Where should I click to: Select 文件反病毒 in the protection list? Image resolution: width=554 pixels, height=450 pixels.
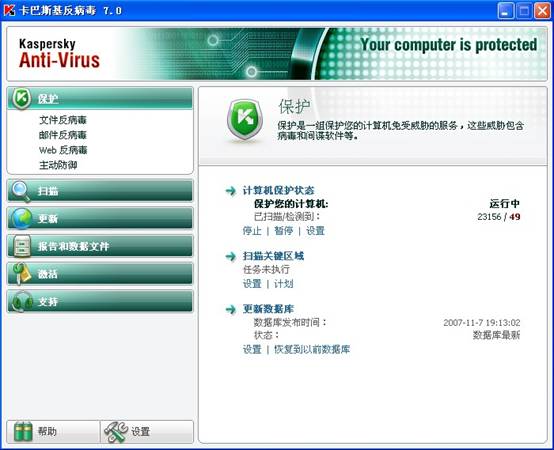pos(63,120)
